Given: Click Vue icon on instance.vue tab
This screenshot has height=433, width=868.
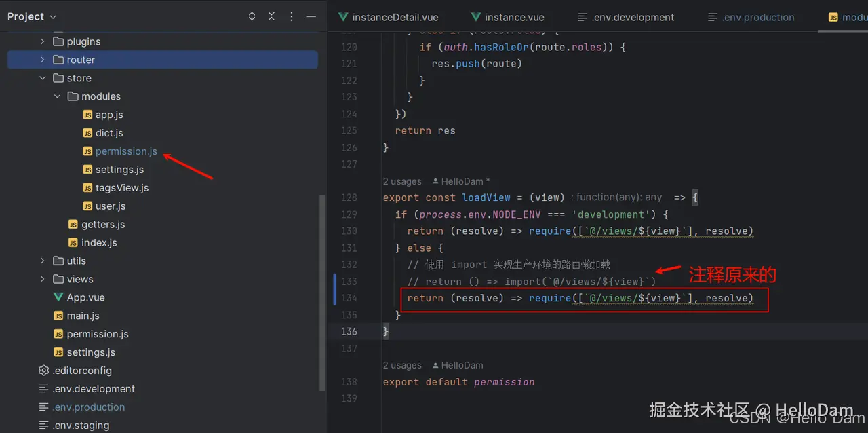Looking at the screenshot, I should coord(476,17).
